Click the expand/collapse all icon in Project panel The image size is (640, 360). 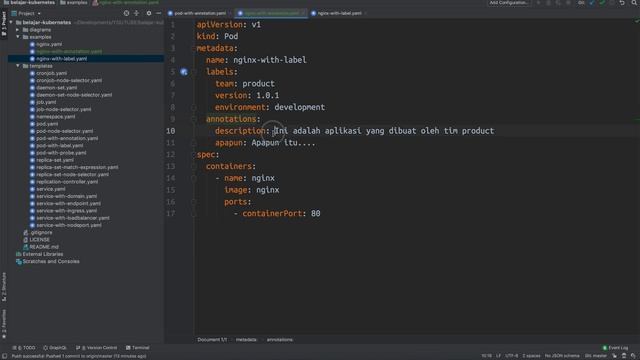[x=136, y=13]
